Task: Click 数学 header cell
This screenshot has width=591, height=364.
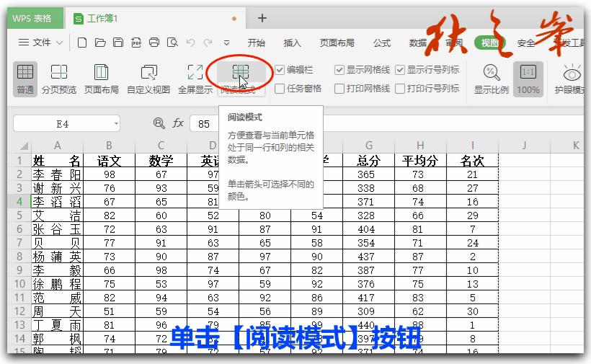Action: coord(161,161)
